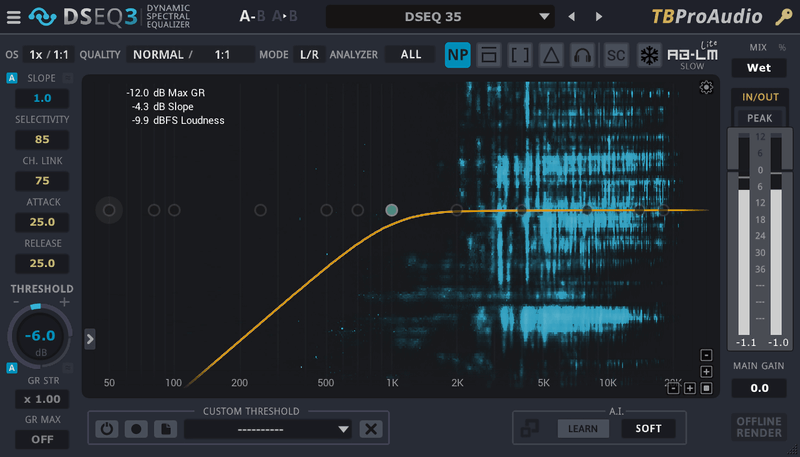Screen dimensions: 800x457
Task: Click the gold key license icon
Action: [784, 17]
